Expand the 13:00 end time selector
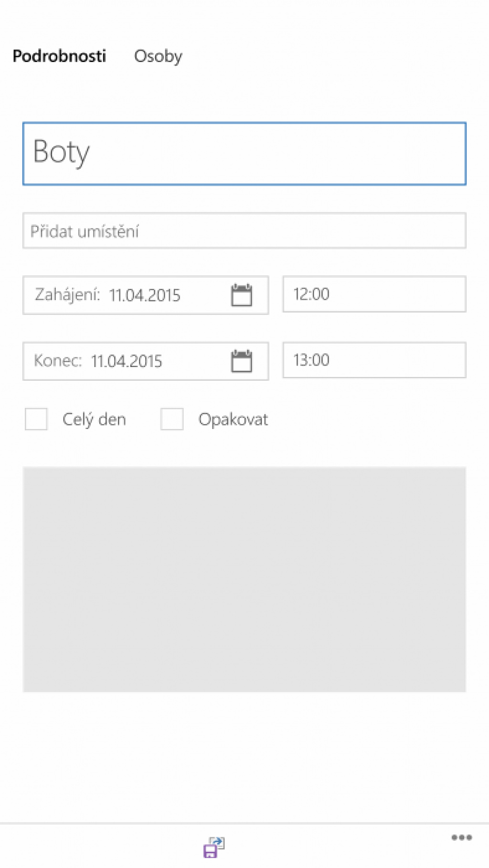The height and width of the screenshot is (868, 489). [x=374, y=360]
